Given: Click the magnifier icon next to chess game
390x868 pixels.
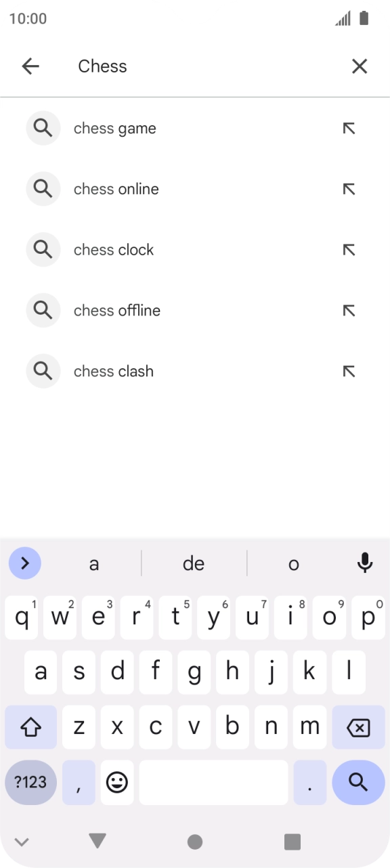Looking at the screenshot, I should [43, 128].
